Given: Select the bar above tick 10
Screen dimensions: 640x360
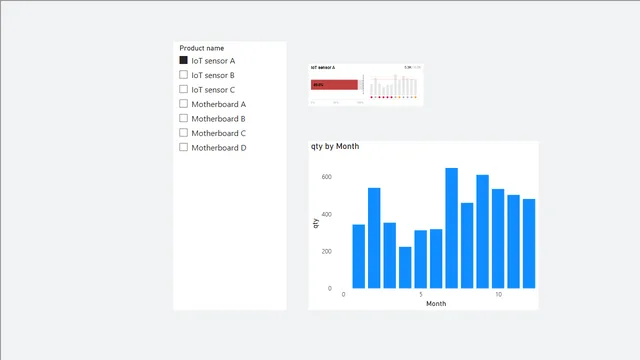Looking at the screenshot, I should pos(498,239).
